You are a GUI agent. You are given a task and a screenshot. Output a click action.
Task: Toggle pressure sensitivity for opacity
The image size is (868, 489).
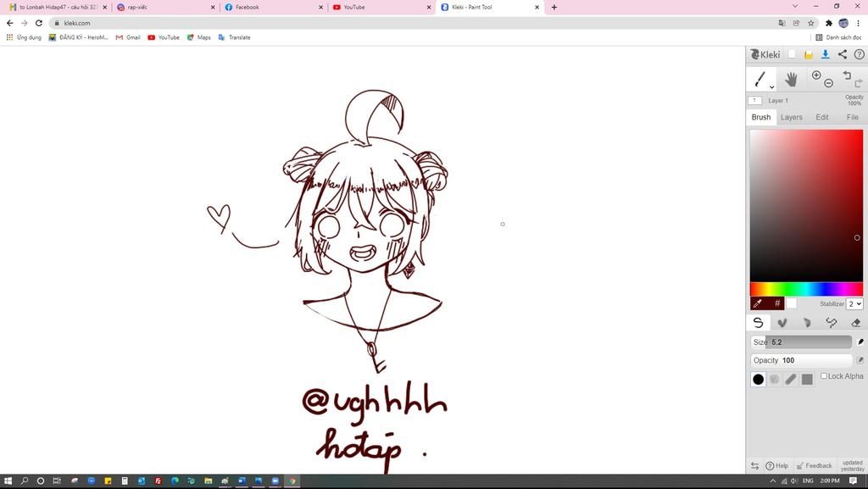[x=860, y=360]
